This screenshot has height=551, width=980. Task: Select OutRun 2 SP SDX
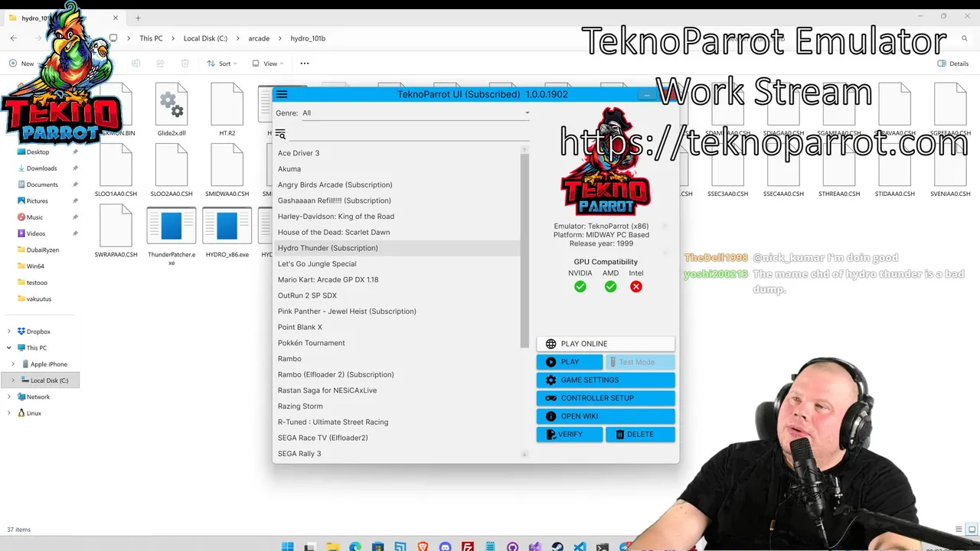click(397, 295)
